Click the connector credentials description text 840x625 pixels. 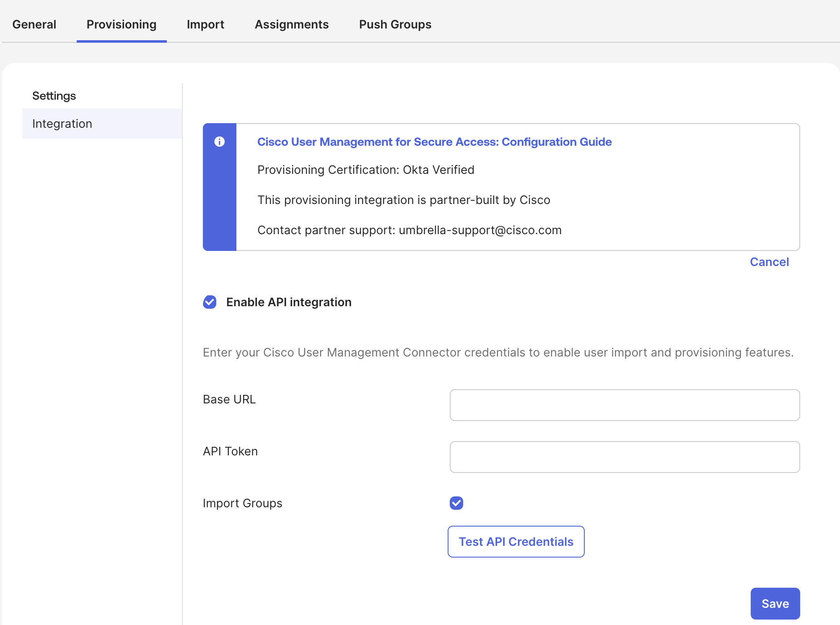[498, 352]
